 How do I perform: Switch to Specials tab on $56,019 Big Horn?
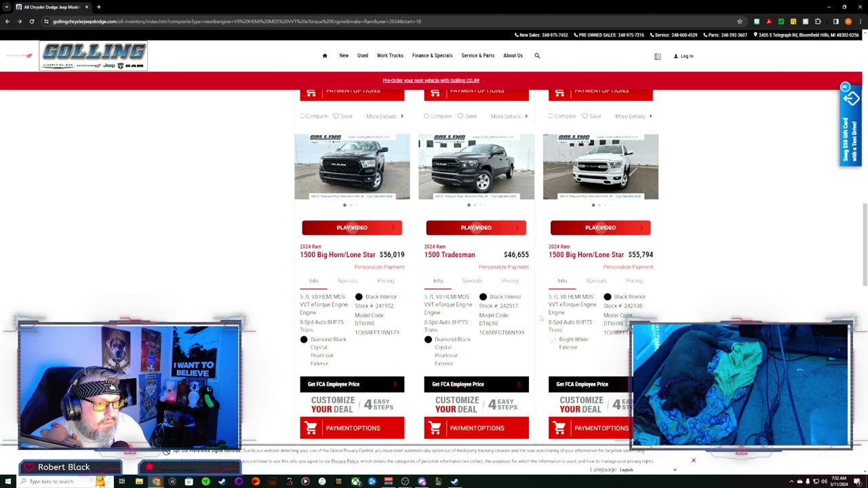tap(348, 281)
